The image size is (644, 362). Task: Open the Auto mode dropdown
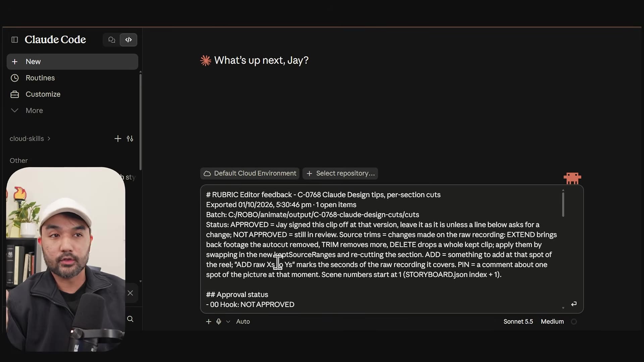(x=238, y=321)
